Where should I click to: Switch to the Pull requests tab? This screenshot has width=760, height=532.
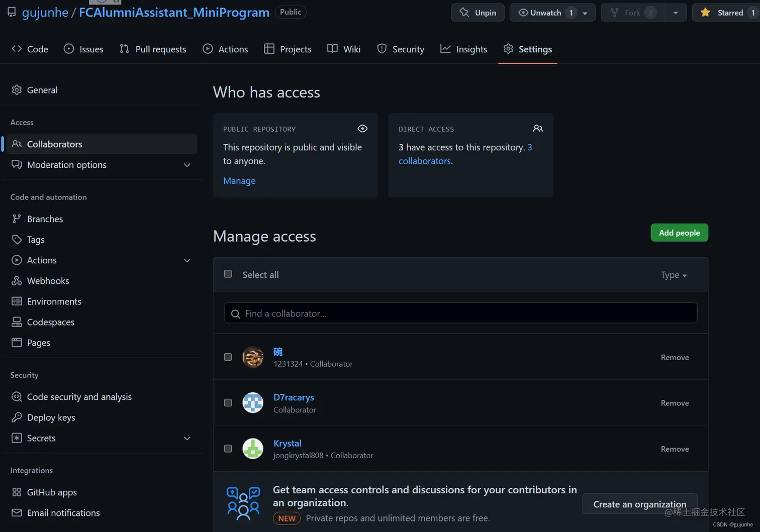(153, 49)
